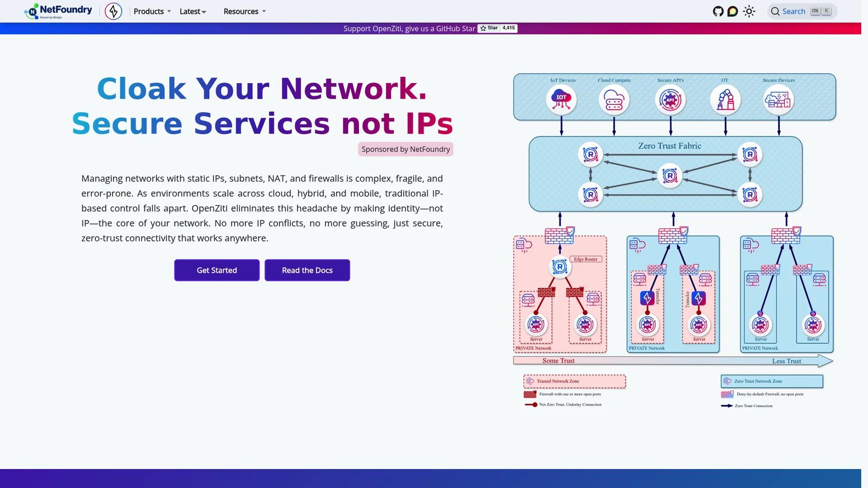Click the Secure API's icon in the diagram
The image size is (868, 488).
point(670,100)
